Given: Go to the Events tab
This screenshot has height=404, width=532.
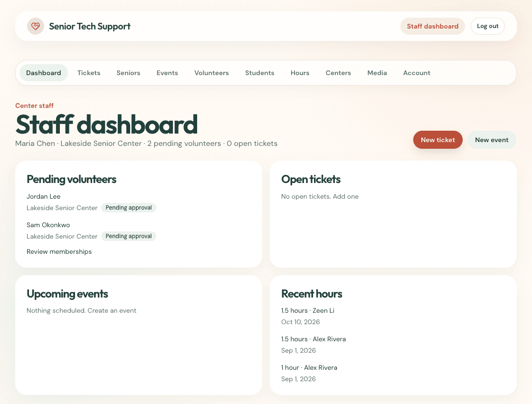Looking at the screenshot, I should (x=167, y=73).
